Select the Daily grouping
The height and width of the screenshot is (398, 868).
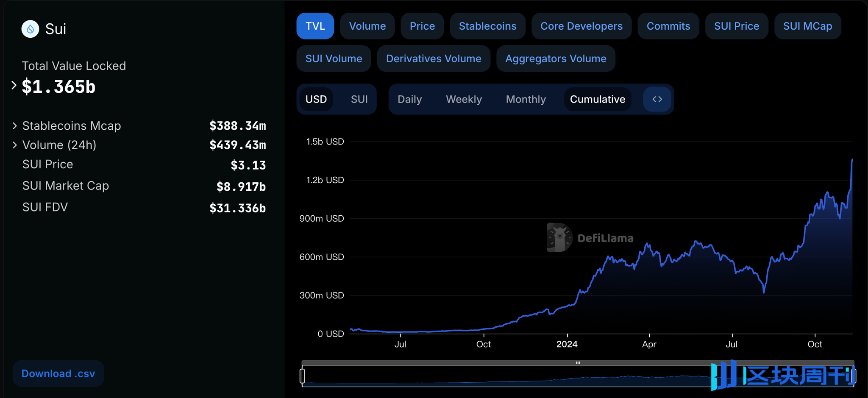pyautogui.click(x=410, y=99)
